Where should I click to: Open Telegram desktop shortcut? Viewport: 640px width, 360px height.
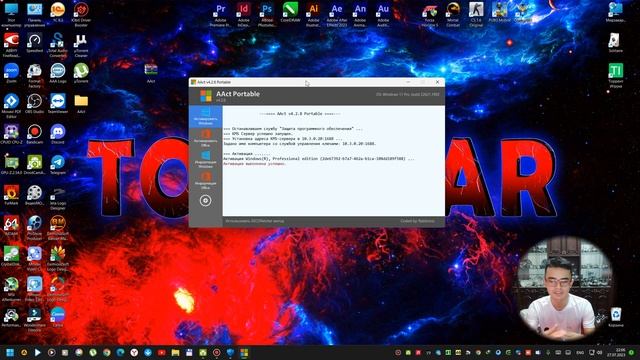pyautogui.click(x=58, y=165)
